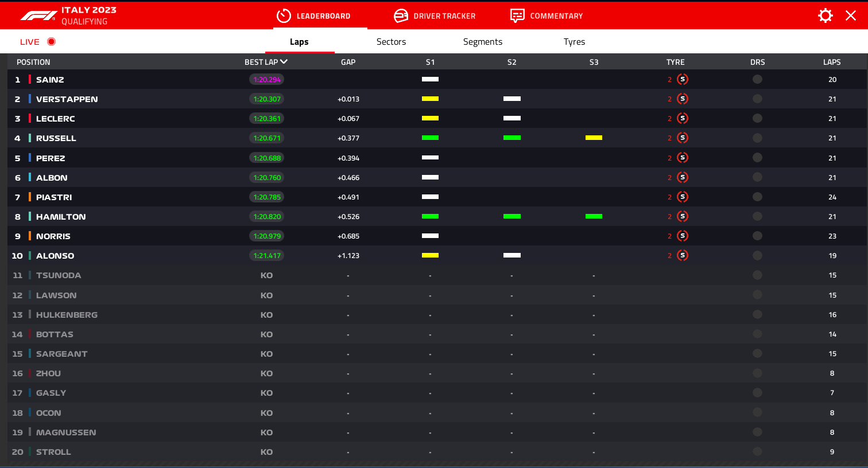Select the NORRIS driver name
This screenshot has width=868, height=468.
pyautogui.click(x=53, y=236)
